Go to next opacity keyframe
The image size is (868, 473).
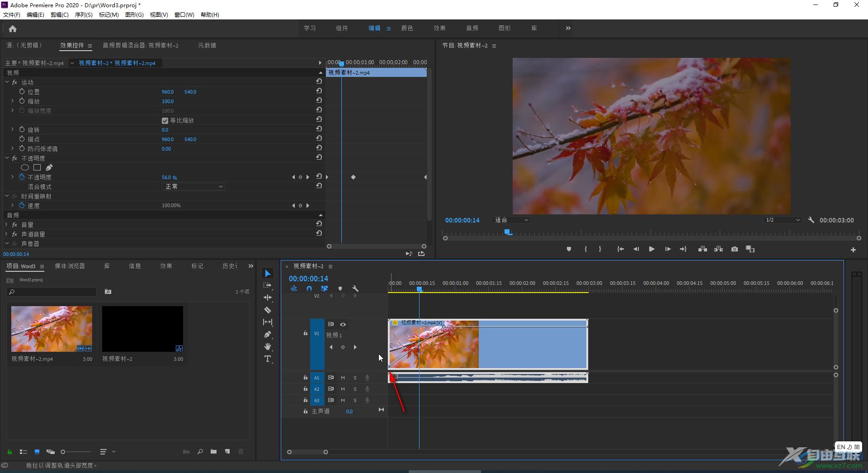tap(308, 177)
